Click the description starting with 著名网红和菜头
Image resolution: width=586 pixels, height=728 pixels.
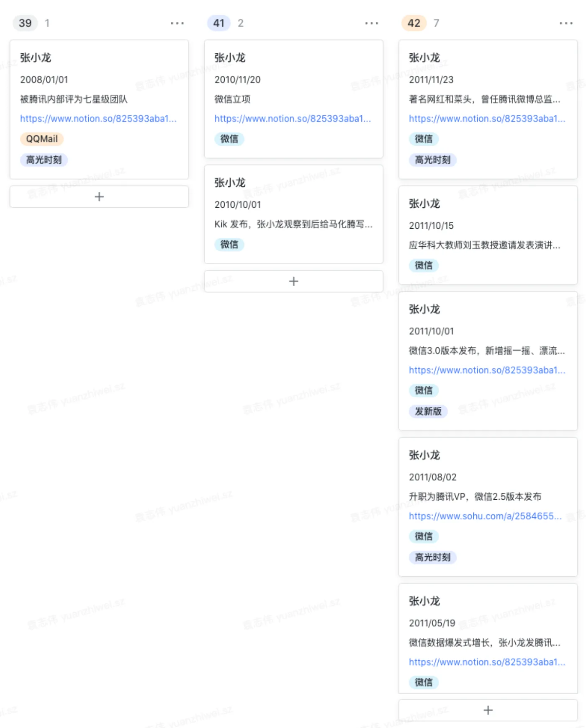pos(485,99)
